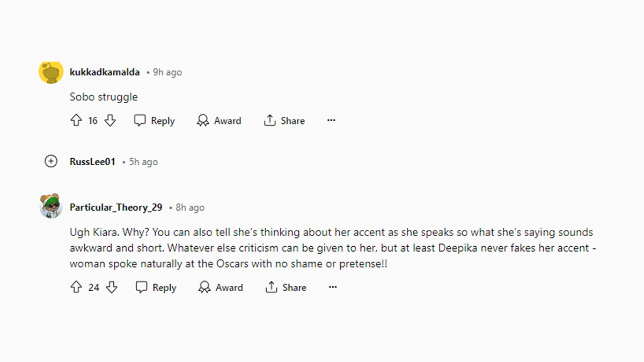Click kukkadkamalda's yellow avatar
644x362 pixels.
coord(51,72)
